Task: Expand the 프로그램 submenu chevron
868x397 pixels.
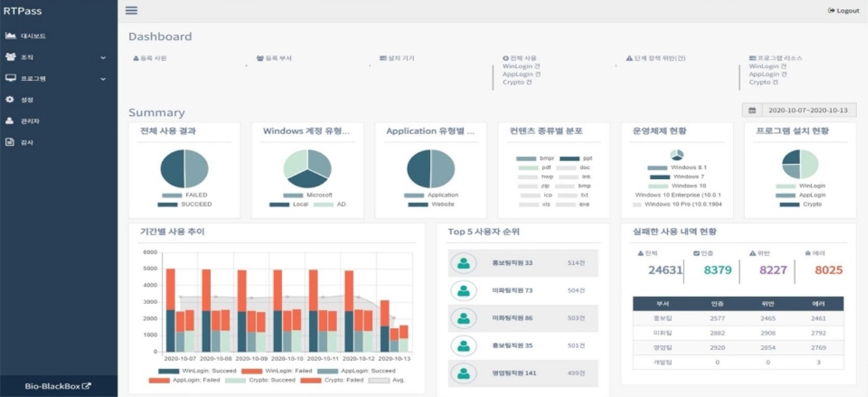Action: (103, 79)
